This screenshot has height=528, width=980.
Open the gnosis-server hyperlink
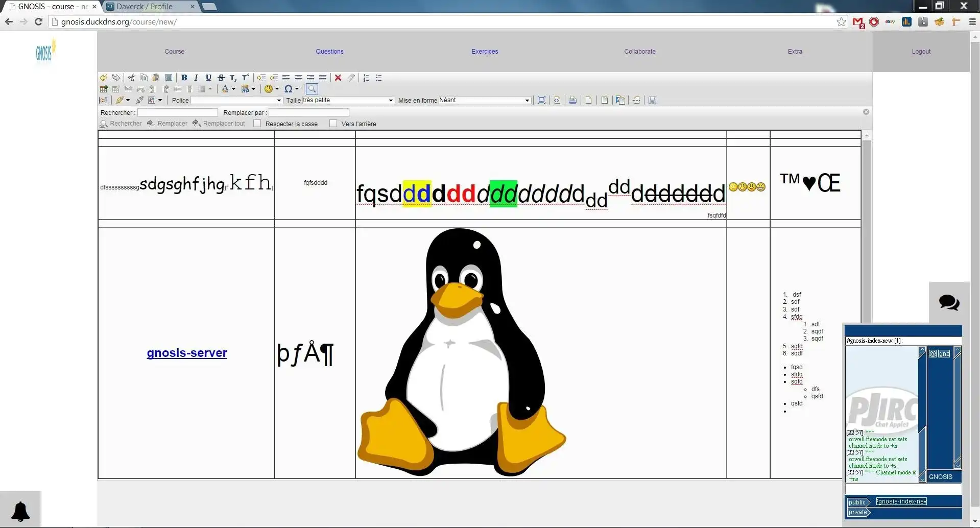(x=187, y=353)
